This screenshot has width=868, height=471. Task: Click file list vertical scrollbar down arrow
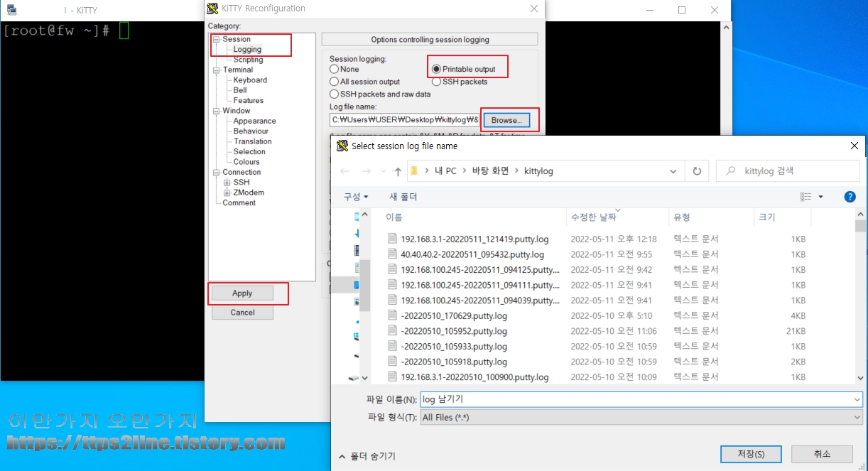[x=861, y=378]
